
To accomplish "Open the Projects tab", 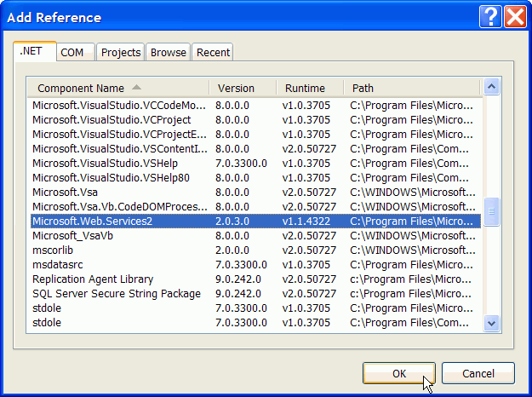I will tap(121, 52).
